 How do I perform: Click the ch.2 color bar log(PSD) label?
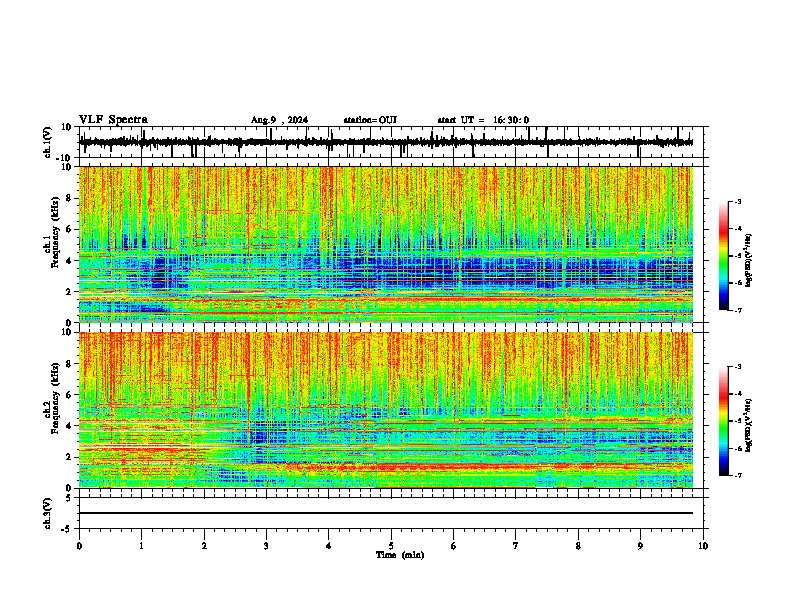[x=749, y=424]
